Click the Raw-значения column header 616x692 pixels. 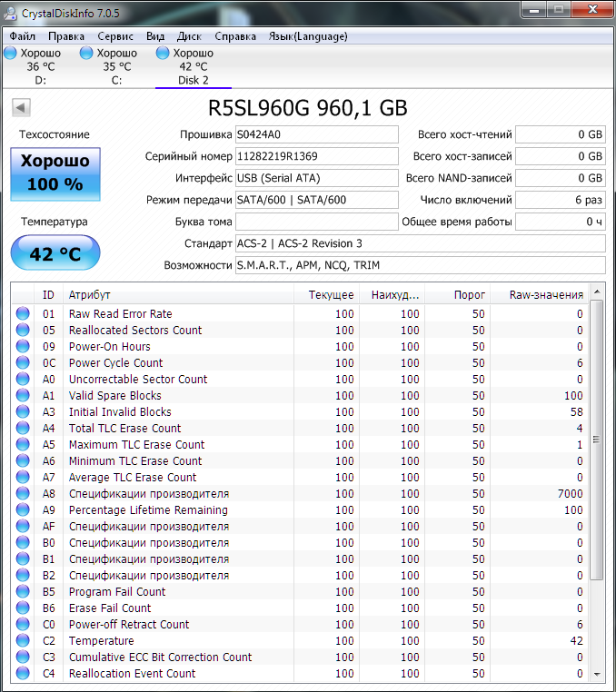540,295
